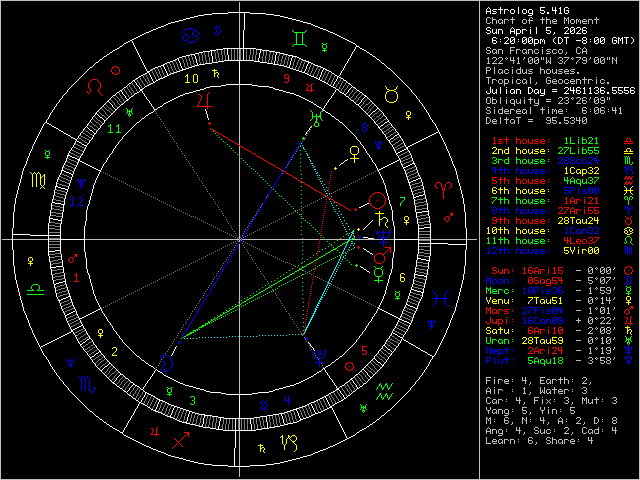This screenshot has width=640, height=480.
Task: Select the large blue Moon crescent inside the wheel
Action: (166, 363)
